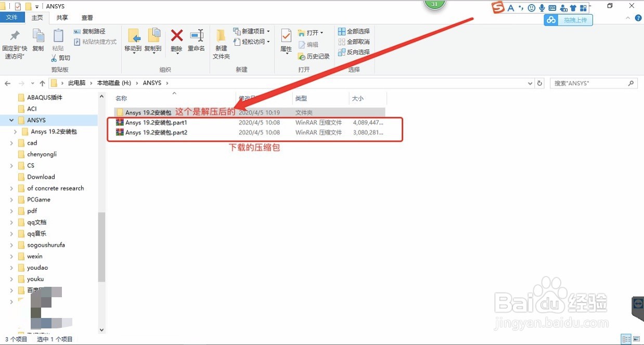Open the 打开 (Open) dropdown
The image size is (644, 345).
(311, 33)
